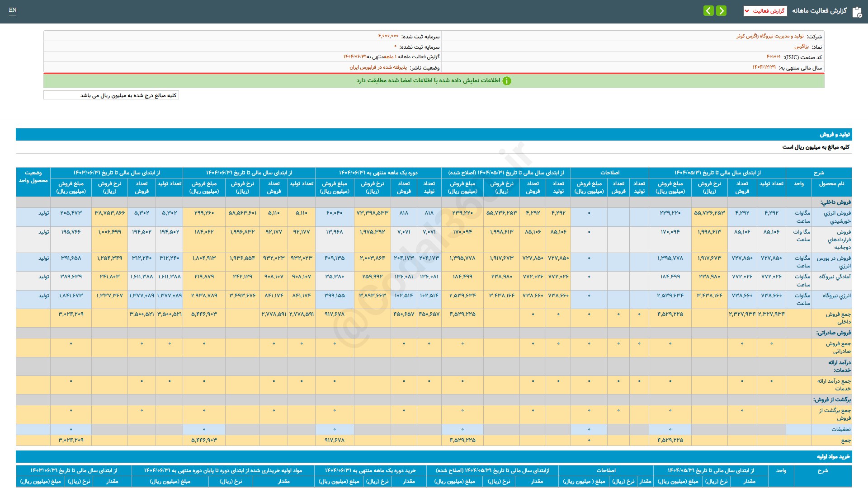
Task: Click company name تولید و مدیریت نیروگاه زاگرس کوثر
Action: point(770,36)
